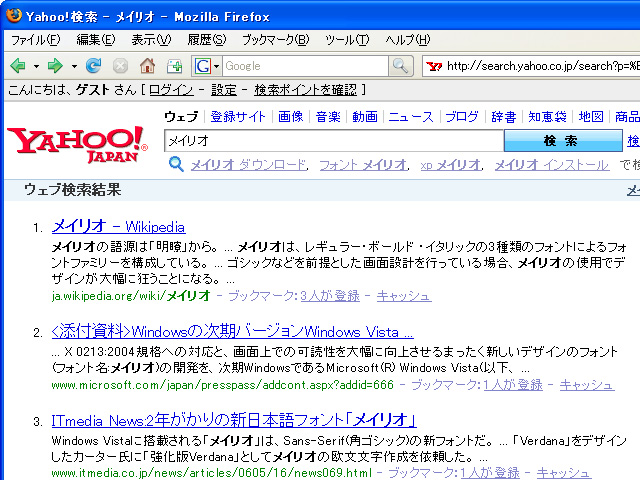Viewport: 640px width, 480px height.
Task: Switch to the ニュース search tab
Action: tap(410, 116)
